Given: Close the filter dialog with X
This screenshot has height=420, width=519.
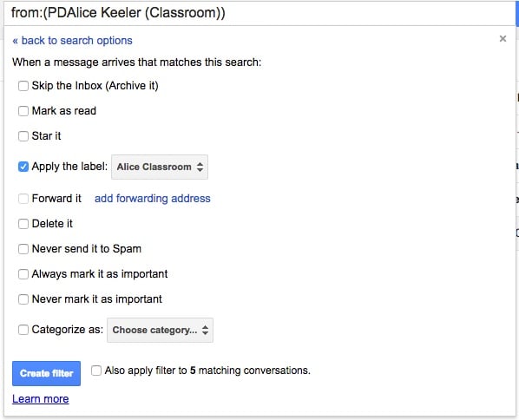Looking at the screenshot, I should (x=503, y=39).
